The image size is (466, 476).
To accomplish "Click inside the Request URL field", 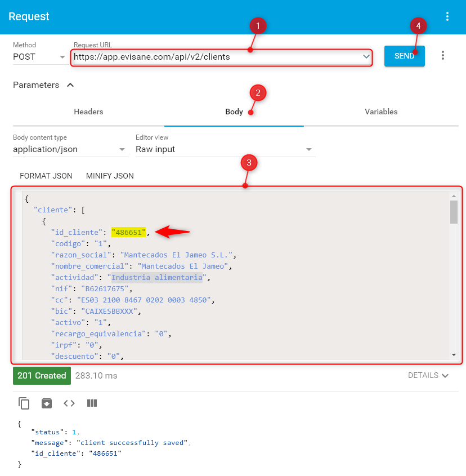I will tap(214, 57).
